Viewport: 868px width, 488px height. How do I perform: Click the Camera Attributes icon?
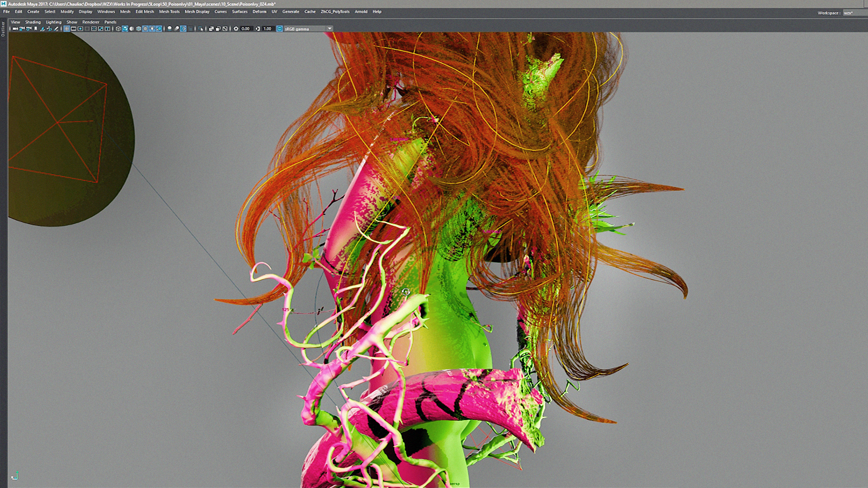coord(28,28)
